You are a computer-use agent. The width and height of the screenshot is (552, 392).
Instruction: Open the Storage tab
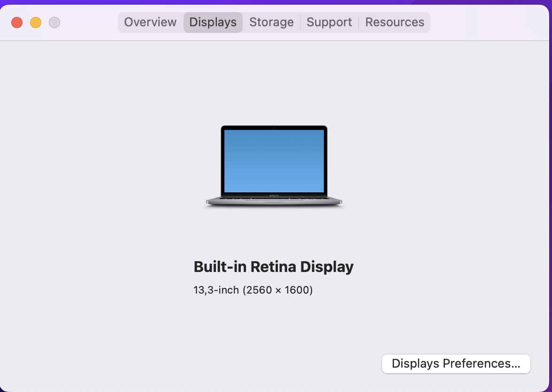click(x=271, y=22)
